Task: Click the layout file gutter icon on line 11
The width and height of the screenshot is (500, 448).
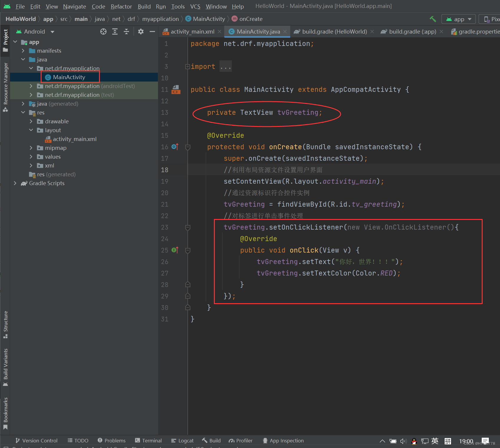Action: pos(176,89)
